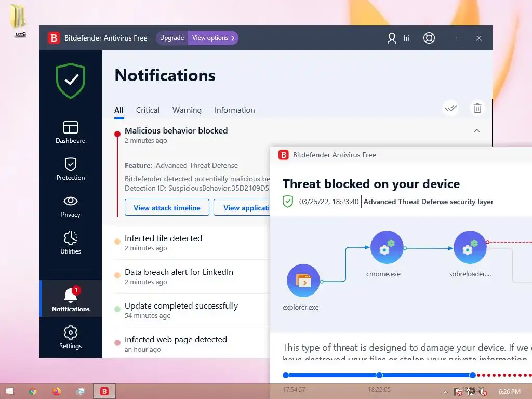
Task: Open the Dashboard section in sidebar
Action: click(71, 132)
